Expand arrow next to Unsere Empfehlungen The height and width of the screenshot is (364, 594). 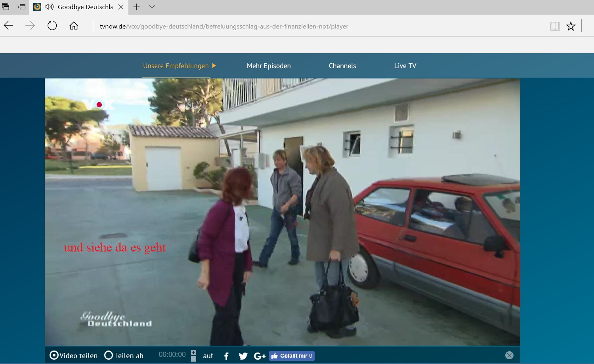click(214, 66)
